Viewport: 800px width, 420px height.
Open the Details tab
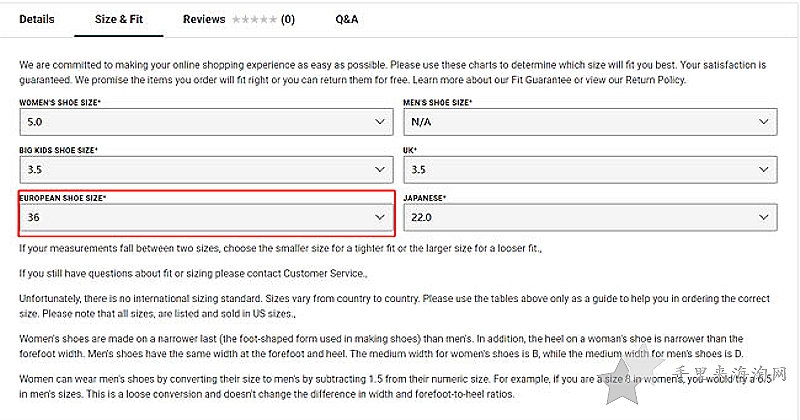click(x=37, y=19)
